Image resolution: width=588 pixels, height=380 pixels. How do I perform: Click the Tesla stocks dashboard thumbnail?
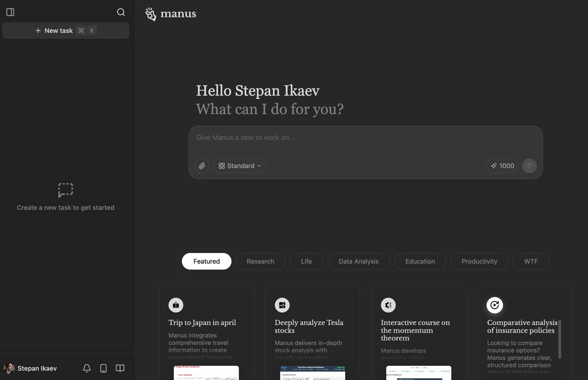click(x=312, y=373)
